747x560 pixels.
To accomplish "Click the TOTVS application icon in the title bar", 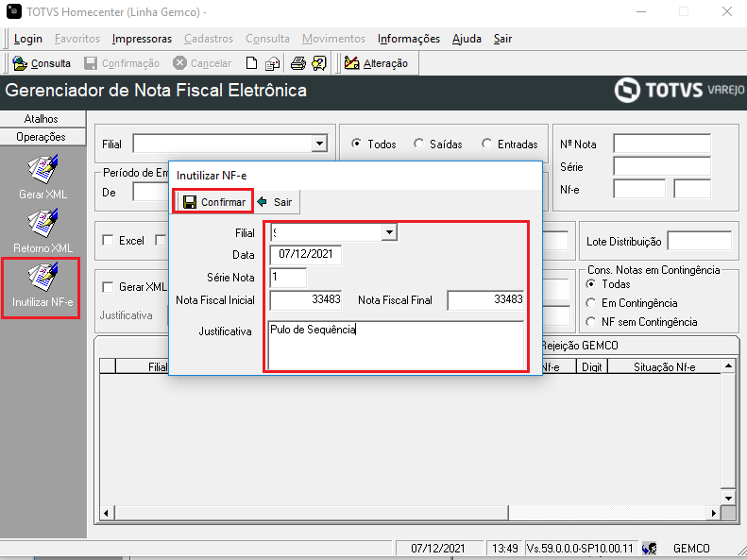I will (x=14, y=11).
